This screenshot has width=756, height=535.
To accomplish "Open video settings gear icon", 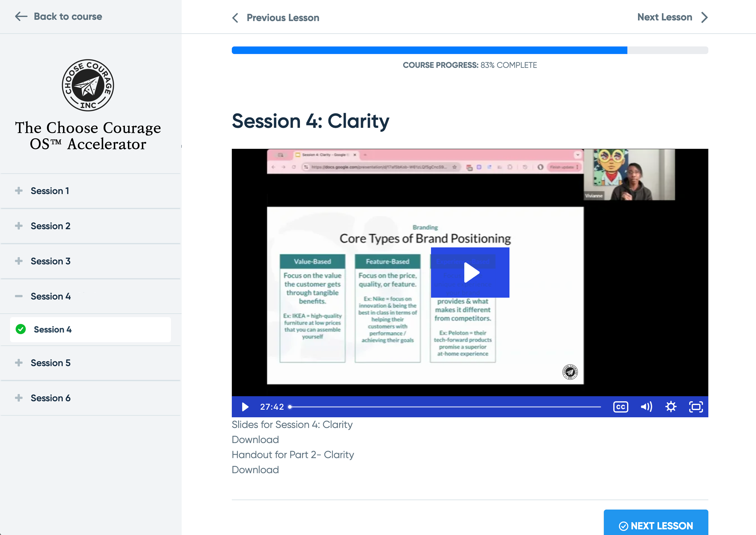I will coord(671,407).
